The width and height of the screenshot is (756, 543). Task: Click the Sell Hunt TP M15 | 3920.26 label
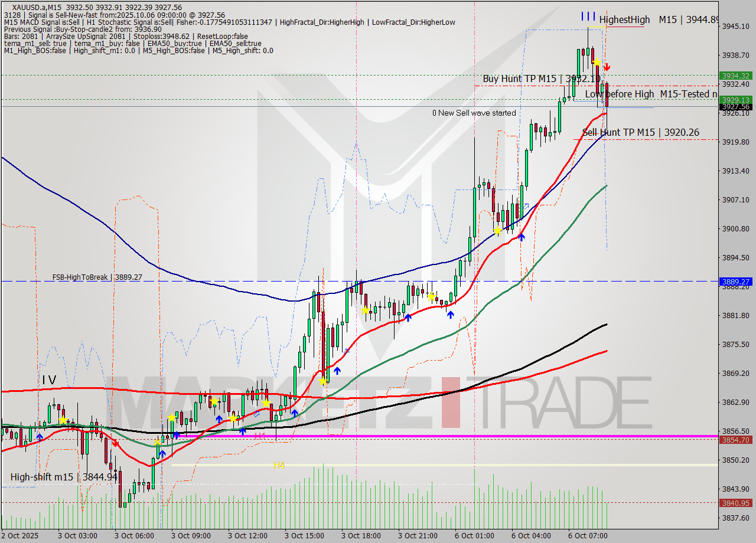640,133
